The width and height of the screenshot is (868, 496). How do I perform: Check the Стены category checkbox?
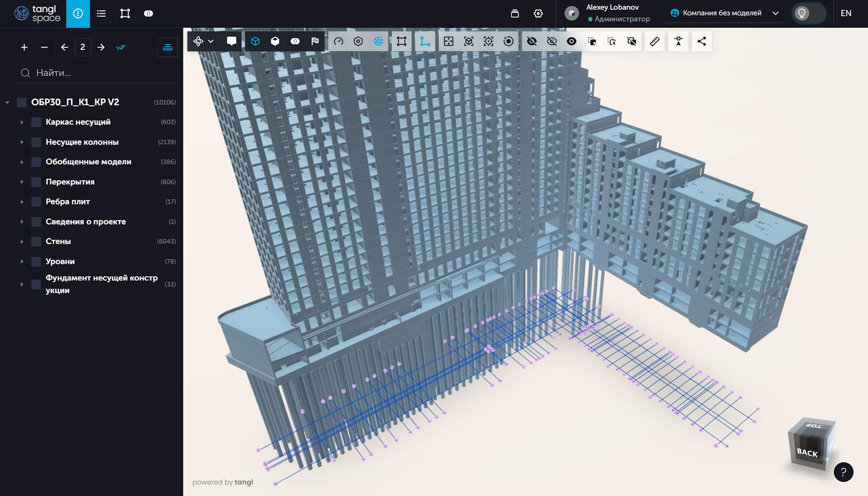36,241
